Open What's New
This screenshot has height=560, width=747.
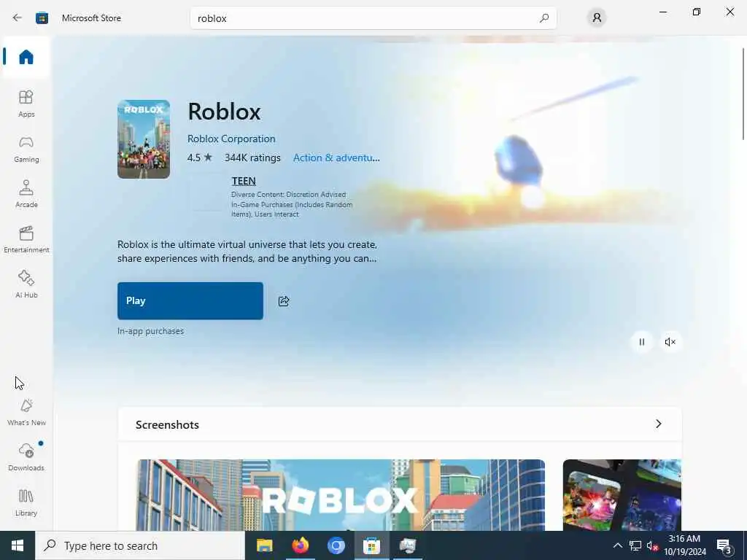click(26, 412)
